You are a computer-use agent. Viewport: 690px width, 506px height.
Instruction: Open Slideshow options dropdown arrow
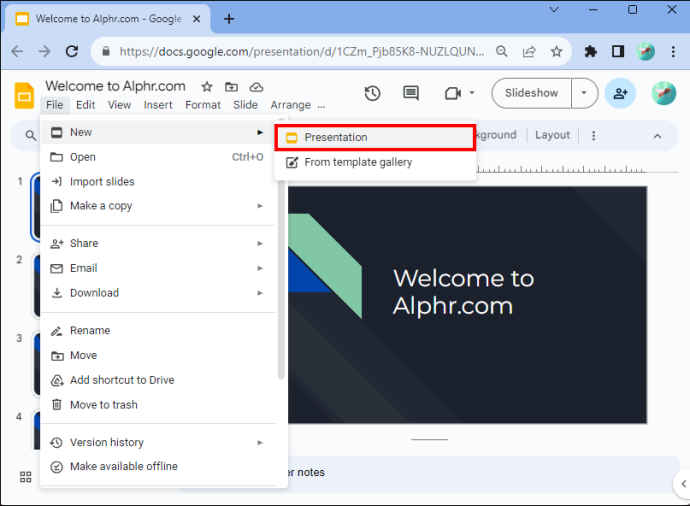click(x=584, y=93)
